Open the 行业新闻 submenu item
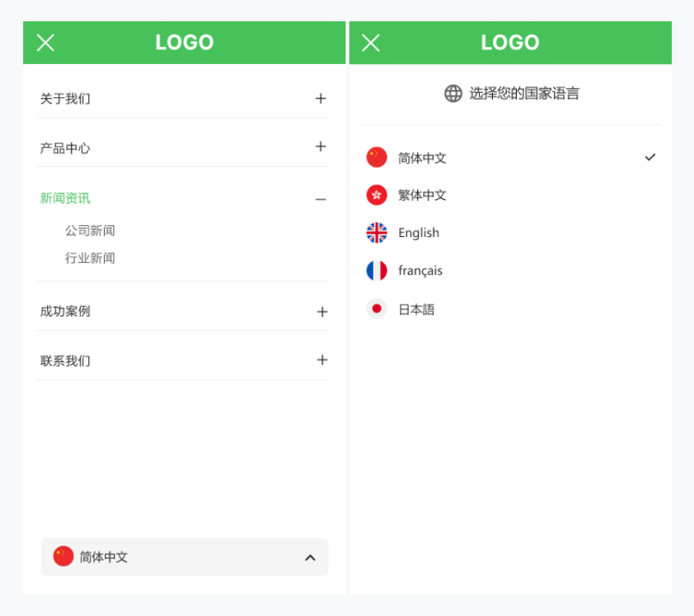 point(90,258)
